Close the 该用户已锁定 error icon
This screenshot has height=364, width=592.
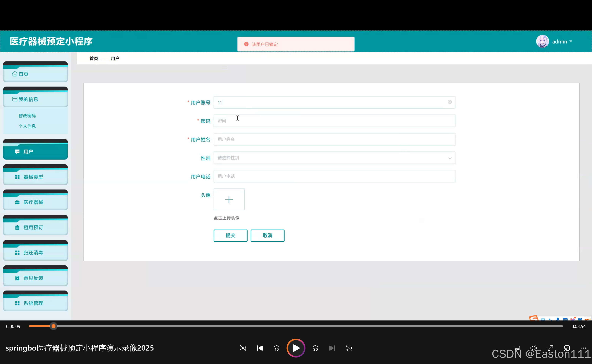[x=246, y=44]
